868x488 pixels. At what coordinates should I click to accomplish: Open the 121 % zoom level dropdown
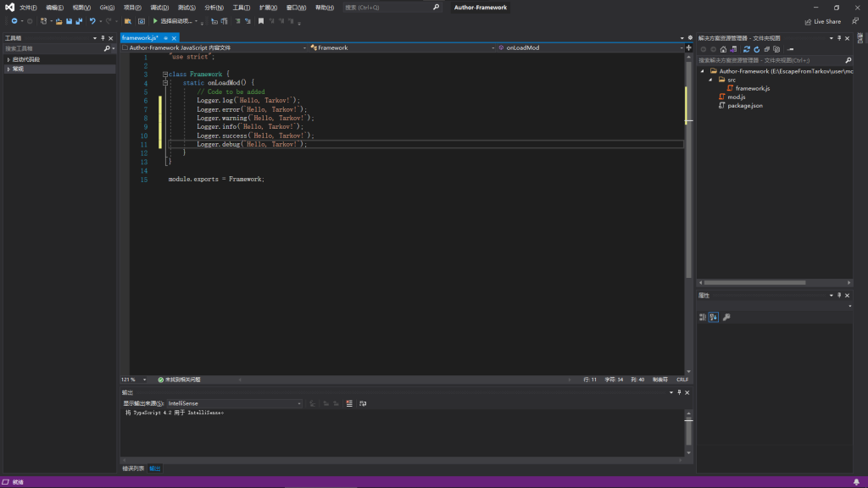click(144, 380)
